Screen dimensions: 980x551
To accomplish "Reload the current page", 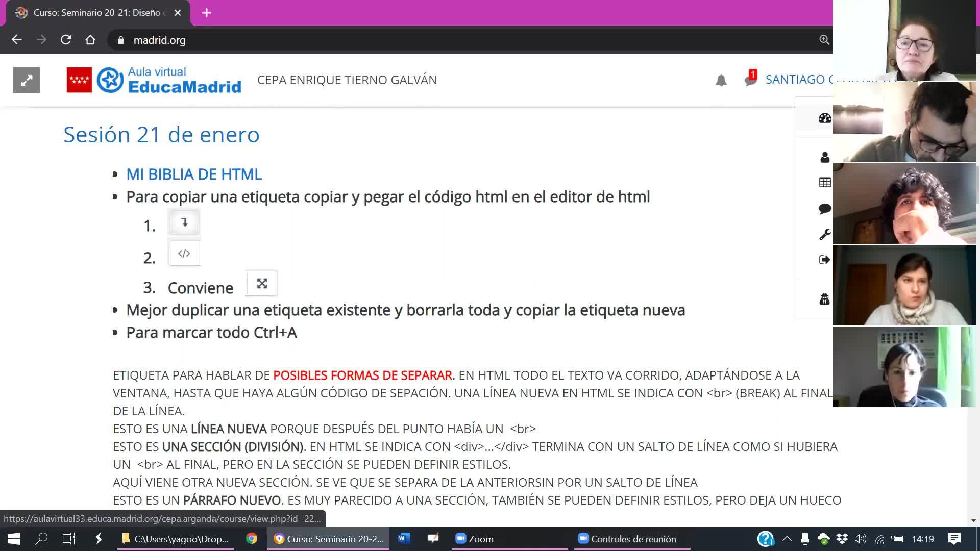I will 66,40.
